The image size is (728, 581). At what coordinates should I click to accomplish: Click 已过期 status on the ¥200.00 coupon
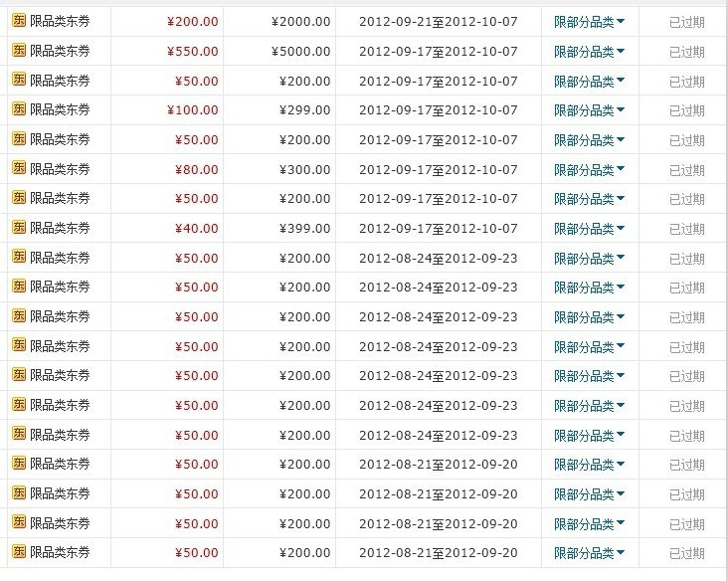(x=686, y=22)
